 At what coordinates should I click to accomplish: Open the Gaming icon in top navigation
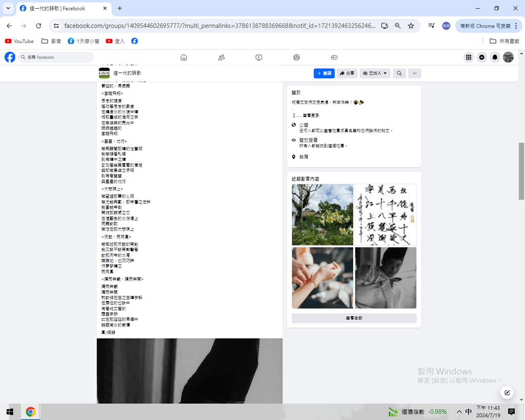334,57
